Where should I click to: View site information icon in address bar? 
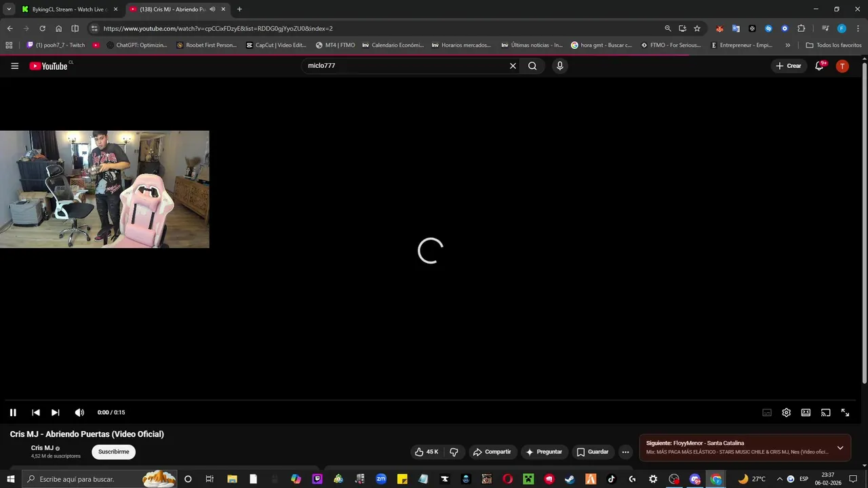pyautogui.click(x=94, y=28)
